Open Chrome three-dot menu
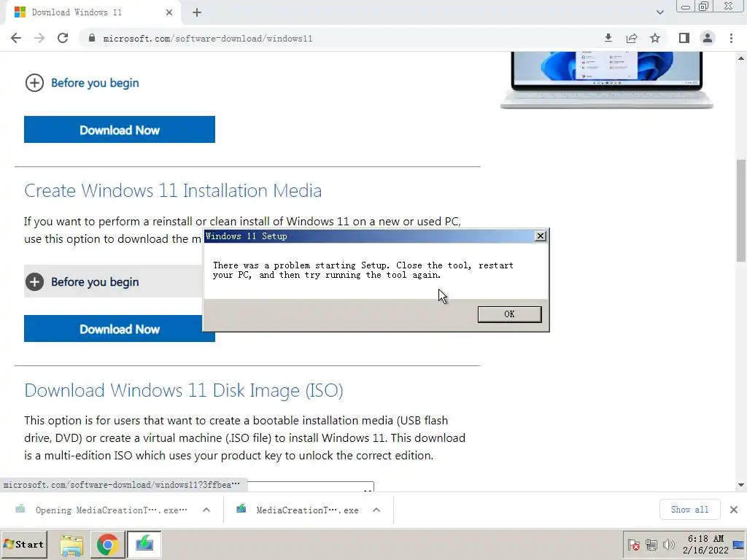 click(731, 38)
